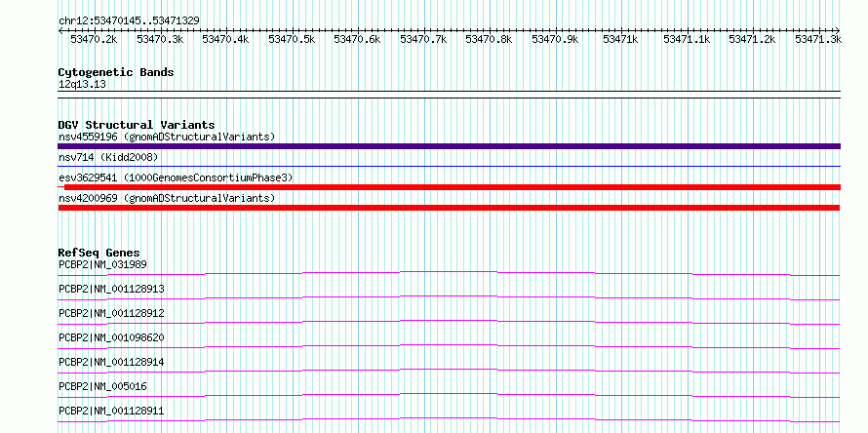The height and width of the screenshot is (433, 868).
Task: Open the nsv4559196 variant label
Action: [x=167, y=137]
